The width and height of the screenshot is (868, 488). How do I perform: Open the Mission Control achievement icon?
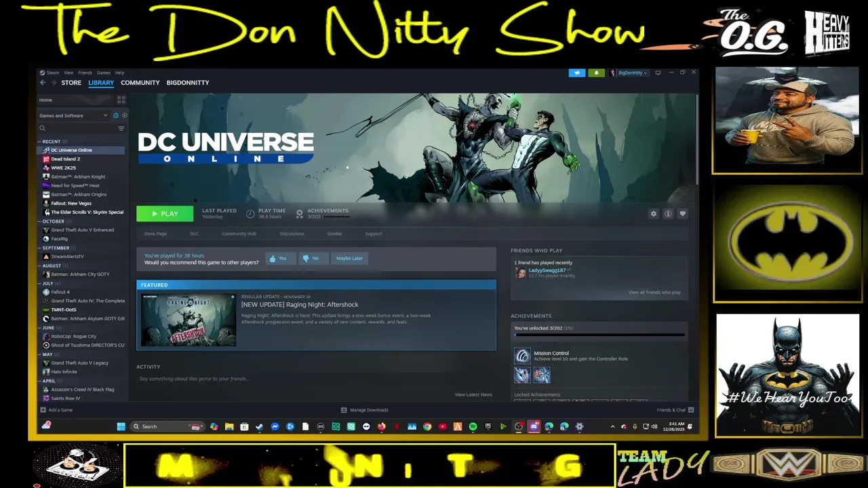(522, 356)
